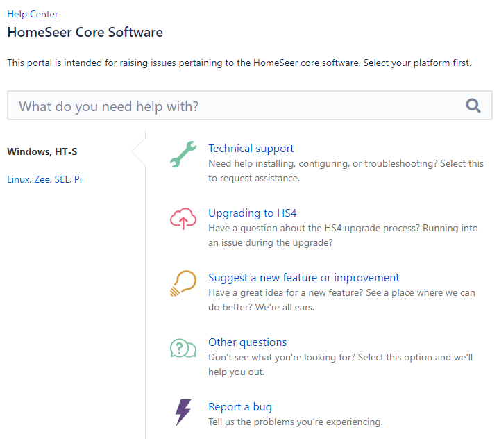Open the Other questions link
This screenshot has height=448, width=499.
click(x=247, y=342)
